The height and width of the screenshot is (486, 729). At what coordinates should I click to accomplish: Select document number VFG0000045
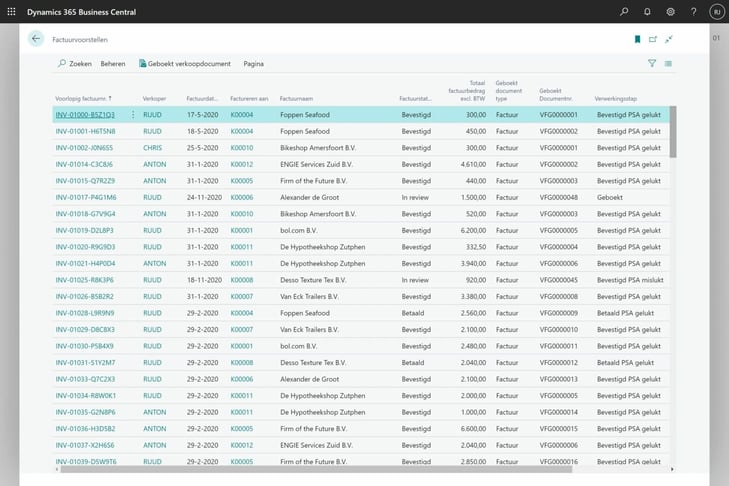click(558, 280)
